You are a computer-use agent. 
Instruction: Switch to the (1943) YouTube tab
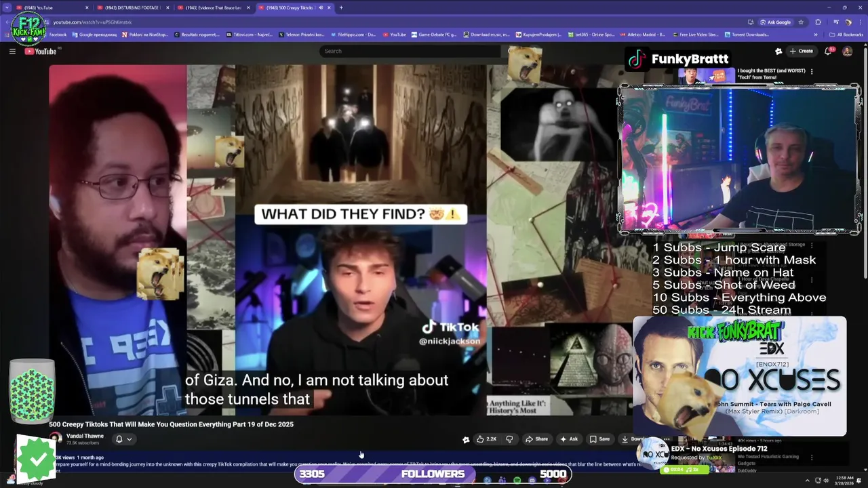point(52,7)
